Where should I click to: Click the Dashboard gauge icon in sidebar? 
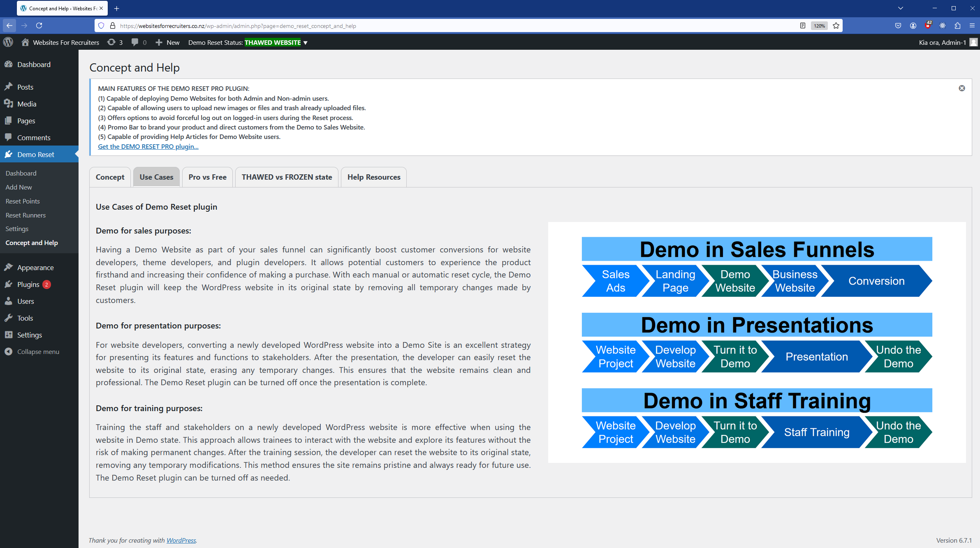[9, 65]
